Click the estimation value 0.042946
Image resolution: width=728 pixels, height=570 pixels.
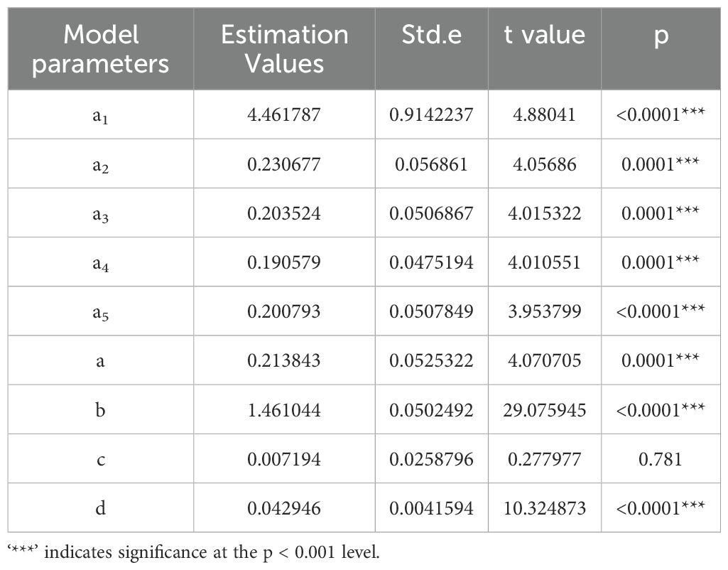(x=284, y=508)
